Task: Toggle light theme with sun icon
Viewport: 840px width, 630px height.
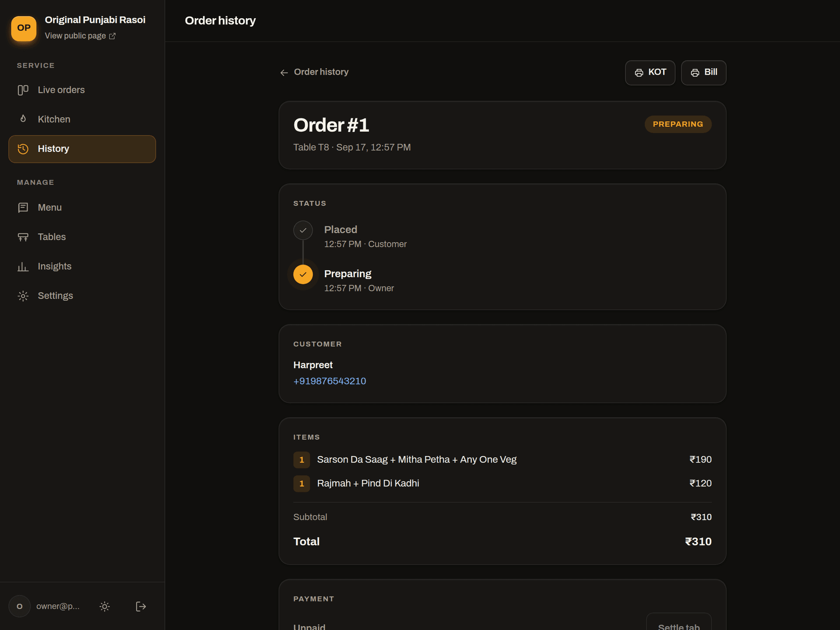Action: pyautogui.click(x=105, y=606)
